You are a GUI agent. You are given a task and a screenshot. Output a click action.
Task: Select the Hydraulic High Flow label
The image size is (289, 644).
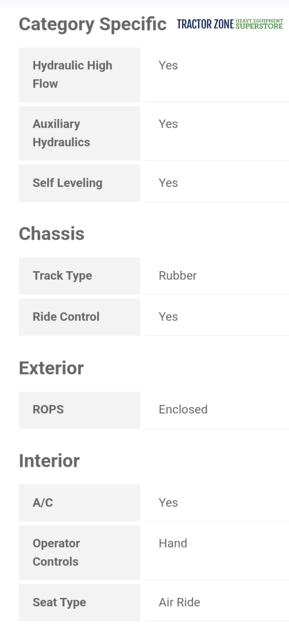pos(72,75)
